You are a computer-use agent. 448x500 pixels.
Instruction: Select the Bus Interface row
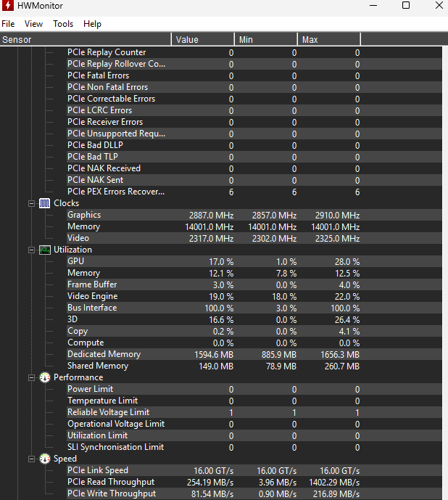point(254,308)
